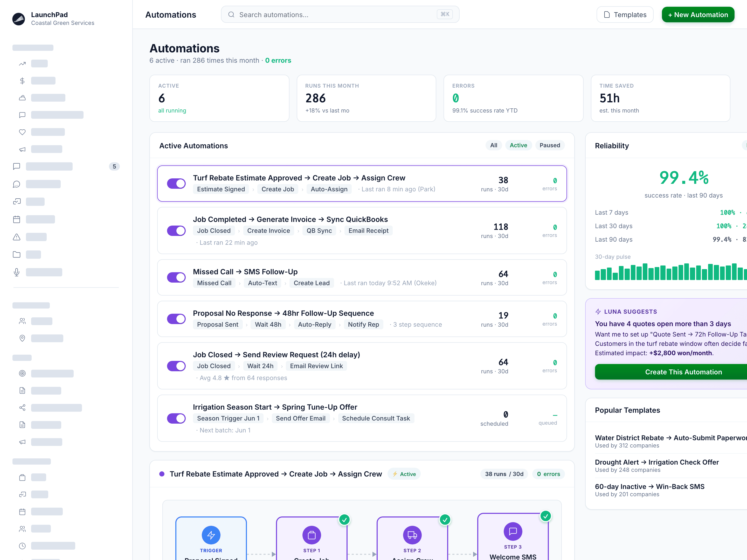Open the clock icon in the sidebar
The image size is (747, 560).
point(22,546)
